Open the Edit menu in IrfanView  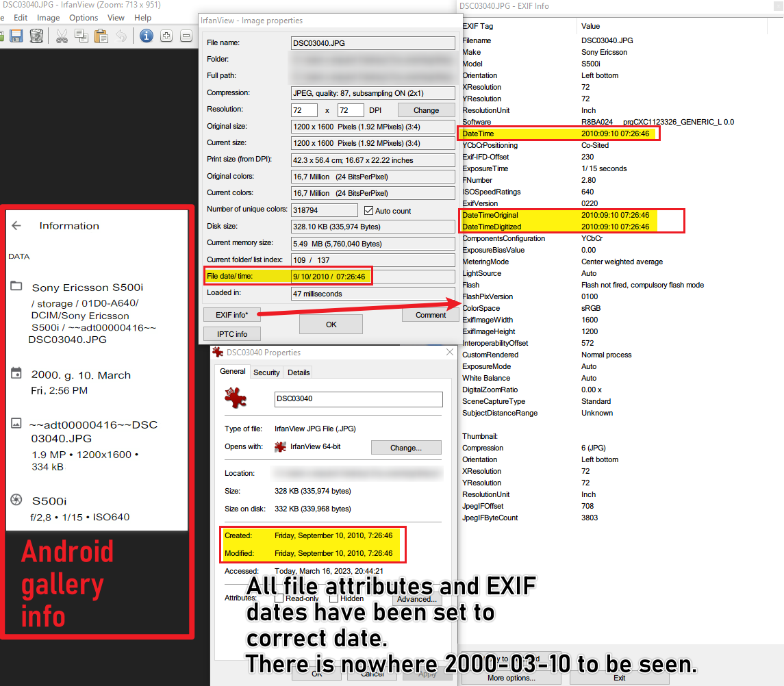pyautogui.click(x=21, y=18)
